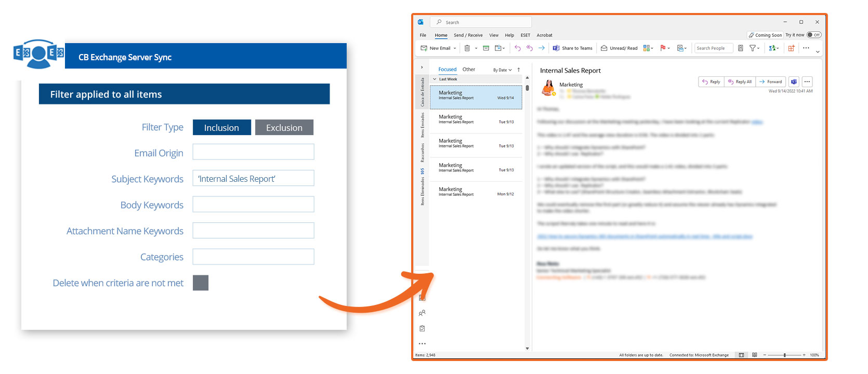This screenshot has width=868, height=374.
Task: Toggle the Try it now switch
Action: click(x=813, y=35)
